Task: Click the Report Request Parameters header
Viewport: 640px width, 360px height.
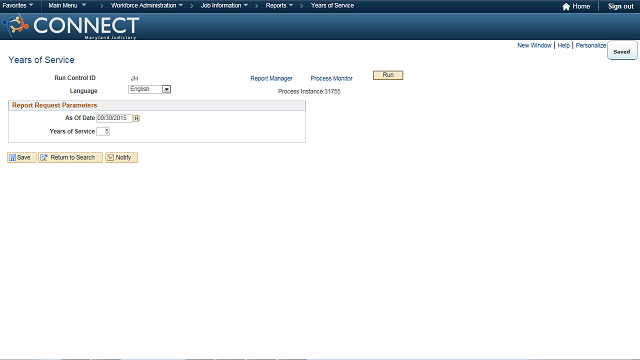Action: [x=54, y=105]
